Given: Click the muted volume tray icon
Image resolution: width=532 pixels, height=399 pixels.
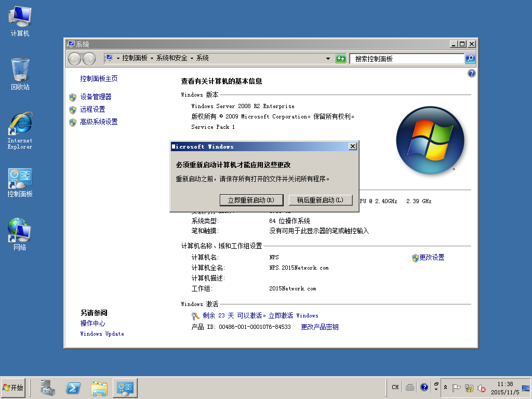Looking at the screenshot, I should 481,388.
